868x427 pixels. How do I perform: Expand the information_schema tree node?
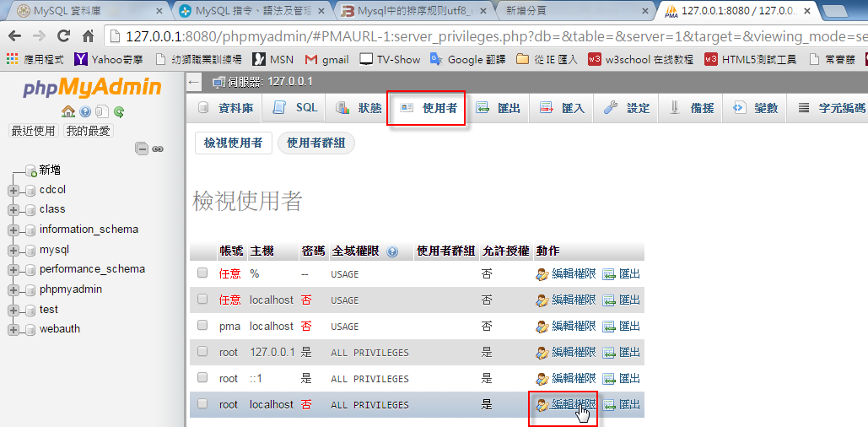[13, 230]
